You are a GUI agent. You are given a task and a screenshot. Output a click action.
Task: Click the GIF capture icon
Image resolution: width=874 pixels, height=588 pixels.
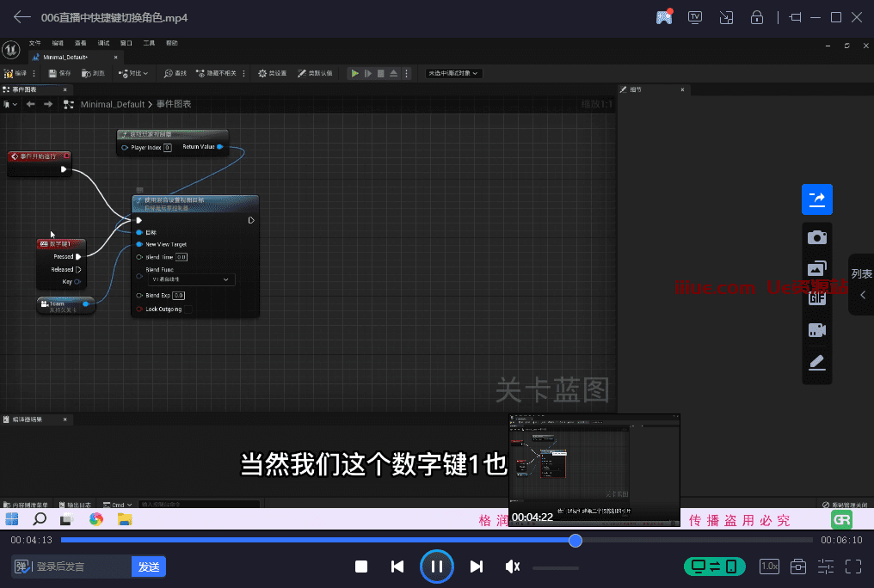[816, 298]
